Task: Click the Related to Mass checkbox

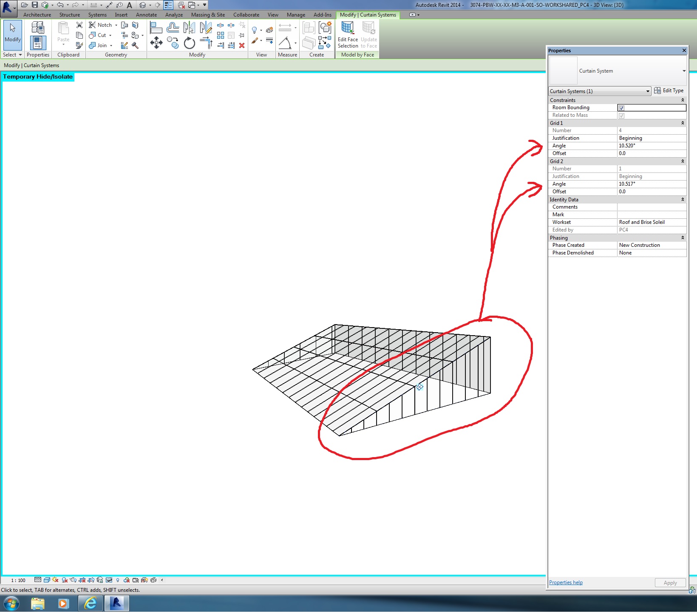Action: coord(621,116)
